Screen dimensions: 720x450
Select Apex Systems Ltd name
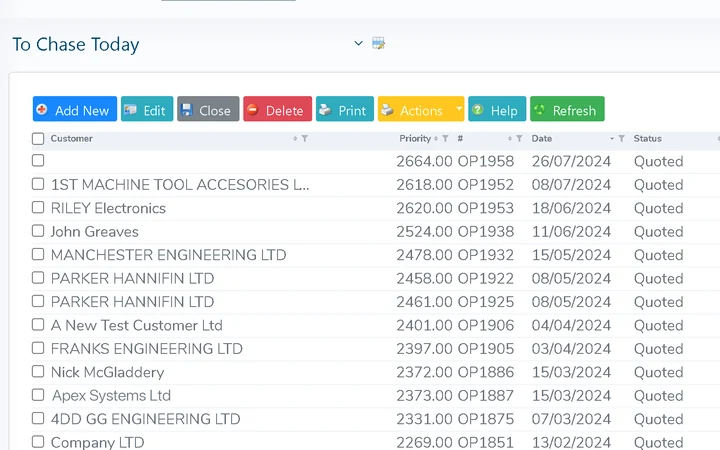[111, 395]
